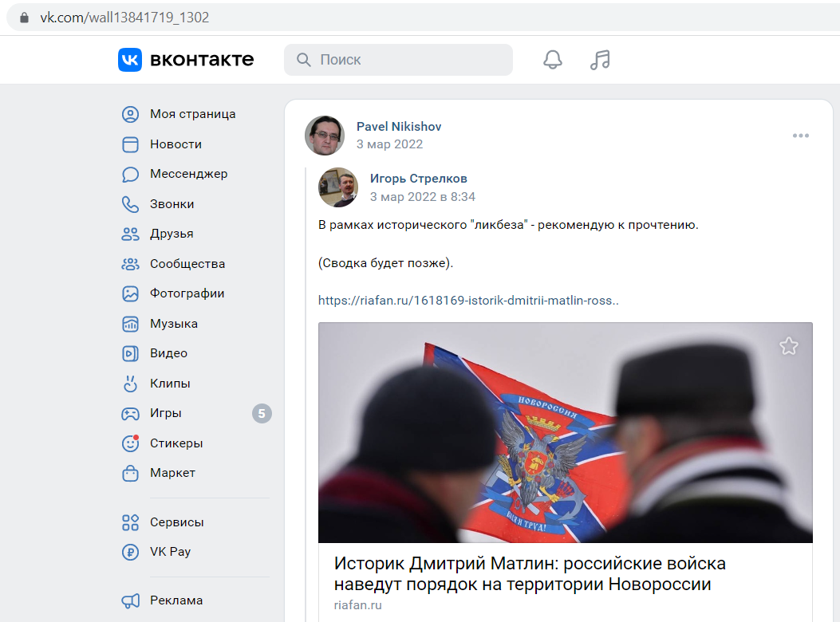The width and height of the screenshot is (840, 622).
Task: Open Видео menu item
Action: coord(169,353)
